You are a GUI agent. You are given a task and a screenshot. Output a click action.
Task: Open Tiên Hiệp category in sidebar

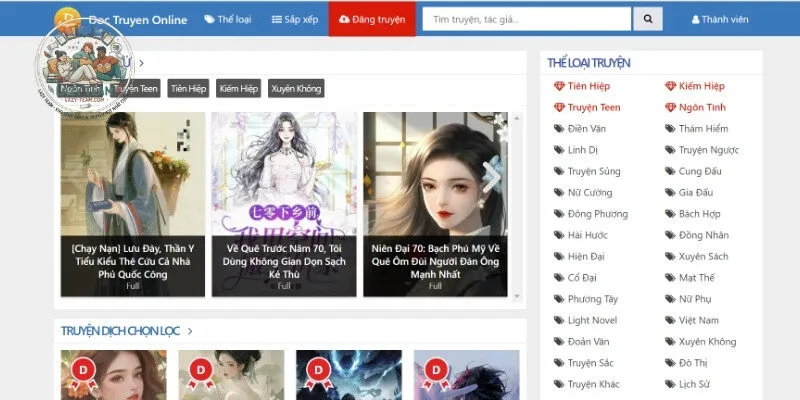pos(589,86)
